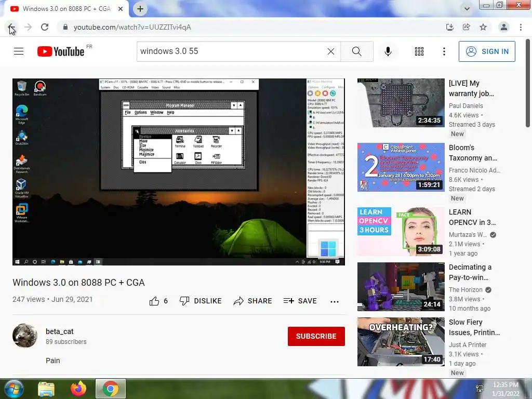Open a new browser tab
532x399 pixels.
[x=140, y=9]
